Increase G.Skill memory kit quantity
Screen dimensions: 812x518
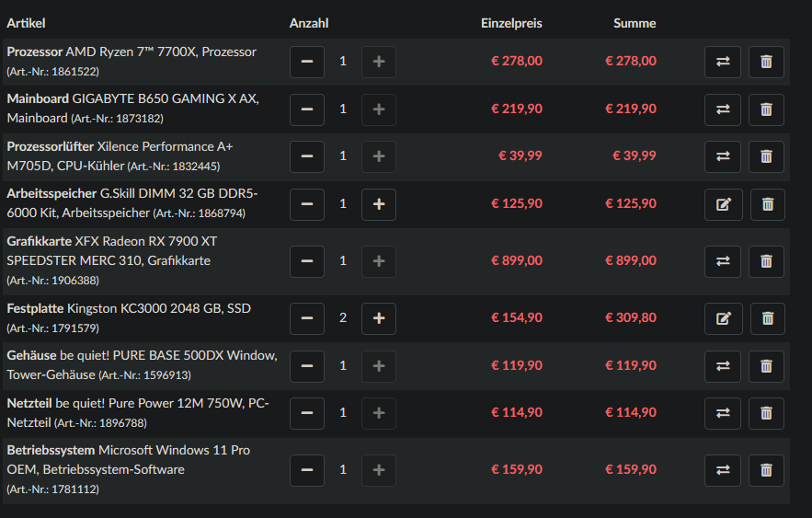tap(379, 204)
